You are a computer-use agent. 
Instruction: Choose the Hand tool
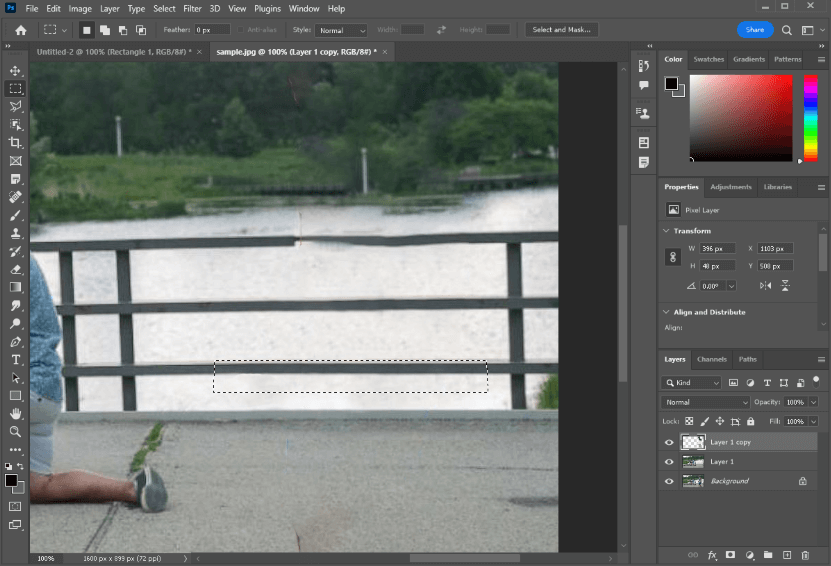coord(15,413)
